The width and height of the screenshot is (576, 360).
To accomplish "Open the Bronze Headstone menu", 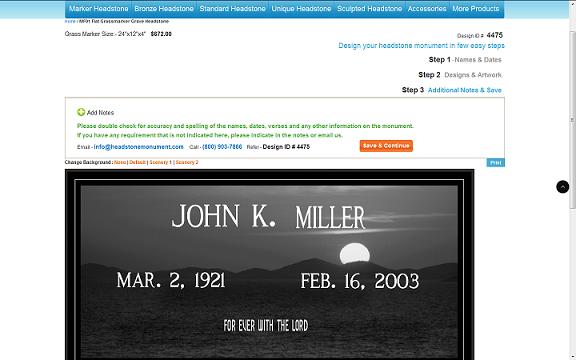I will click(164, 8).
